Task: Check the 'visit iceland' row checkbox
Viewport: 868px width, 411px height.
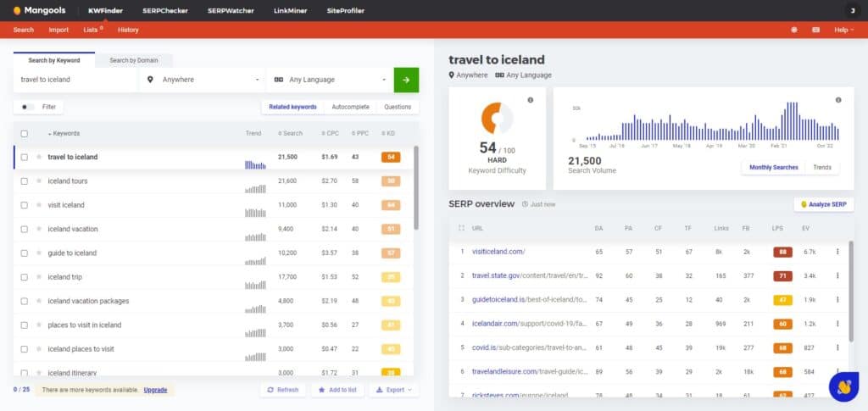Action: [25, 205]
